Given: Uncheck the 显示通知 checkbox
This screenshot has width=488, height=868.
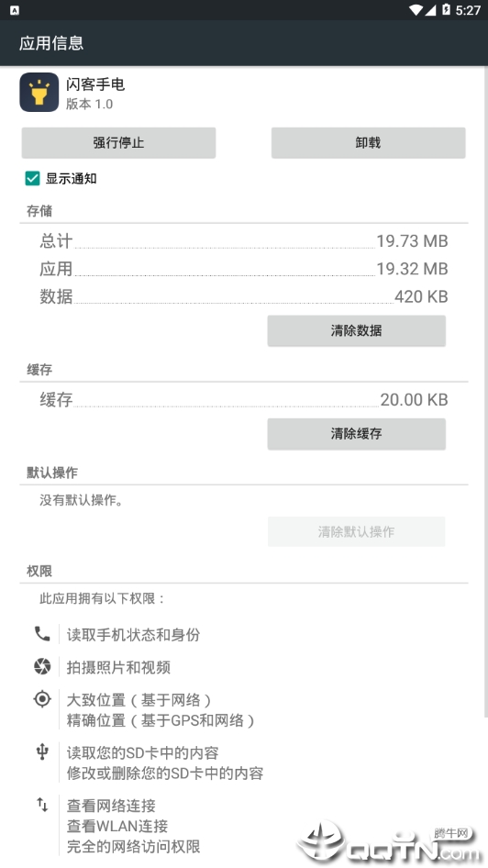Looking at the screenshot, I should click(33, 178).
